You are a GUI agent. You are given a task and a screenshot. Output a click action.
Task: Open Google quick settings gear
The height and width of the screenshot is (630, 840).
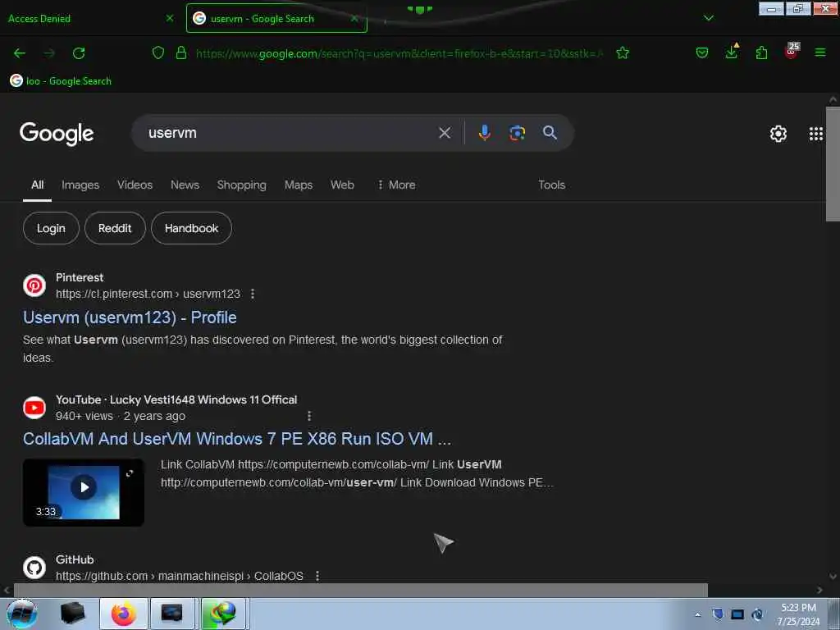[778, 134]
